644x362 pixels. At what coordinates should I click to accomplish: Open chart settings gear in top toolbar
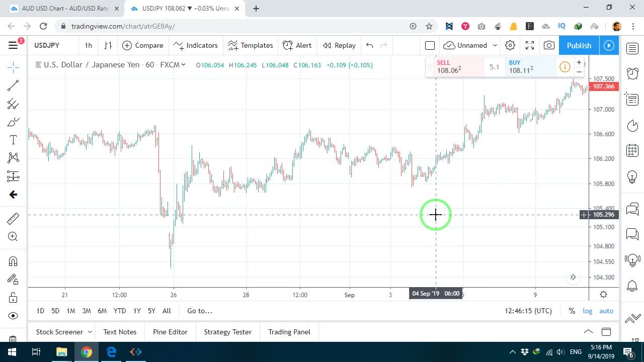point(510,45)
